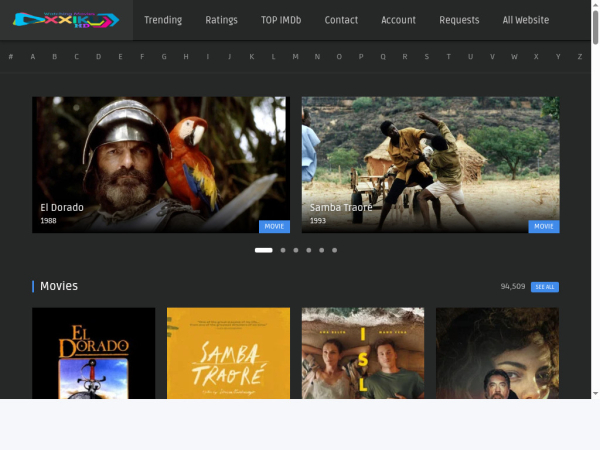
Task: Filter titles by letter M
Action: click(x=295, y=57)
